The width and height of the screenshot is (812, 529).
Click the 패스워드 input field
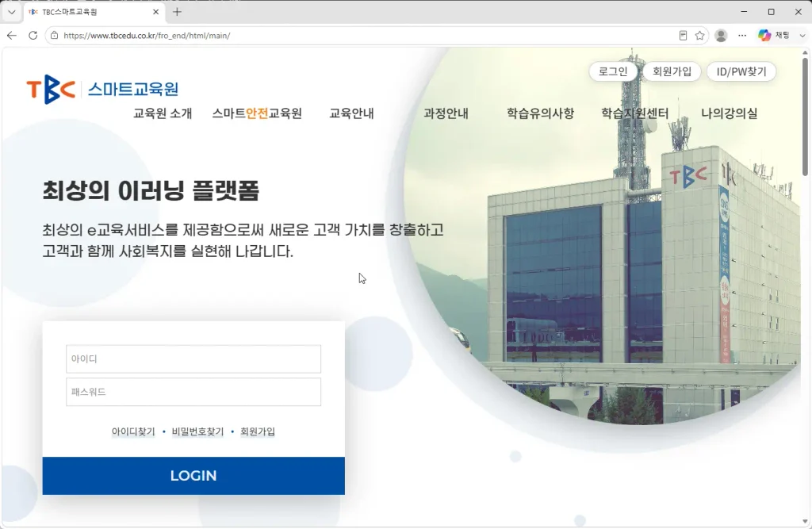193,392
